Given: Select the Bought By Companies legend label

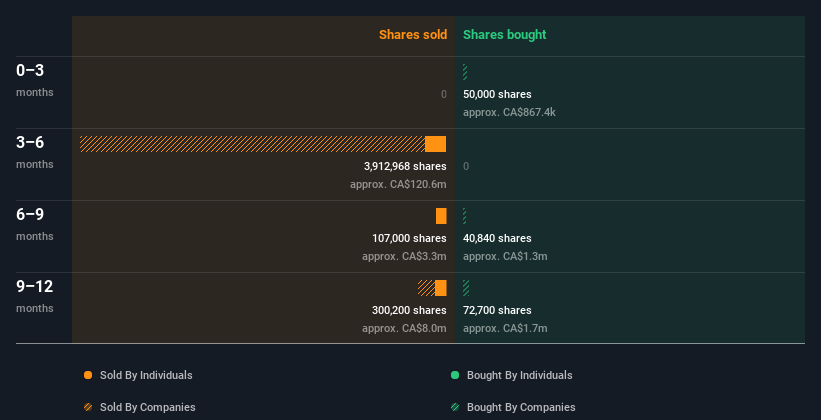Looking at the screenshot, I should [x=521, y=407].
